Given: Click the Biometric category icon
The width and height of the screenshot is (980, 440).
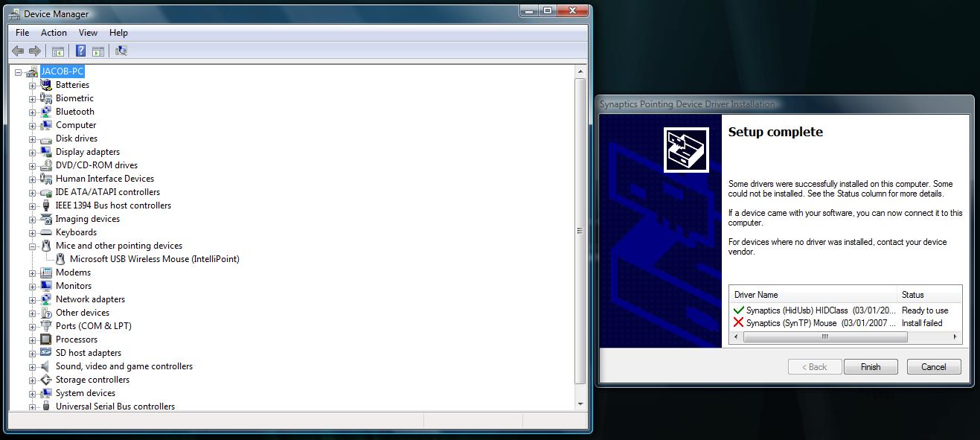Looking at the screenshot, I should pyautogui.click(x=46, y=98).
